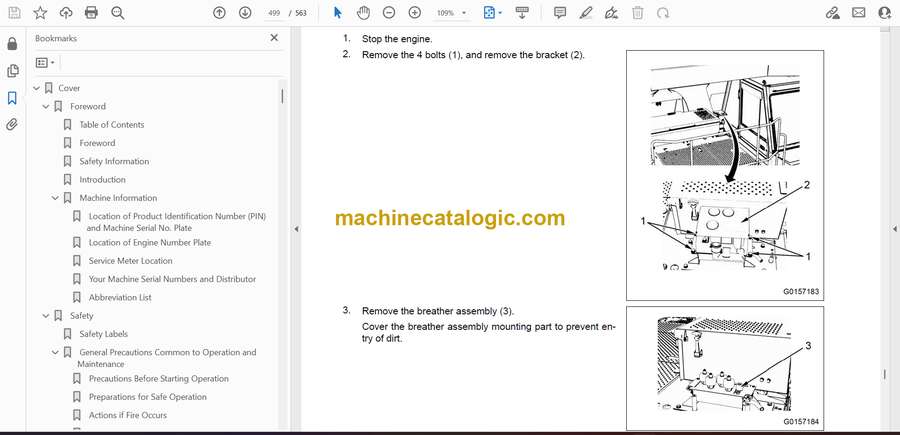Select the highlight pen tool
Screen dimensions: 900x435
click(586, 13)
